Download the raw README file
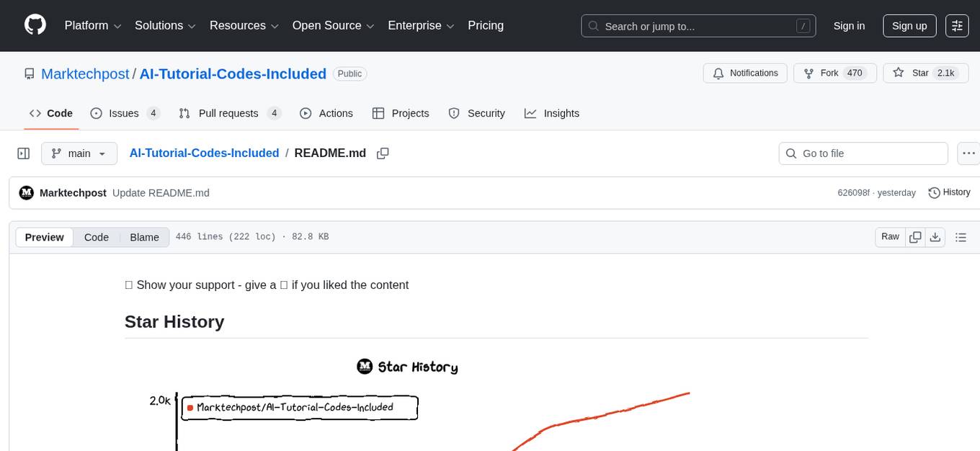 click(935, 237)
